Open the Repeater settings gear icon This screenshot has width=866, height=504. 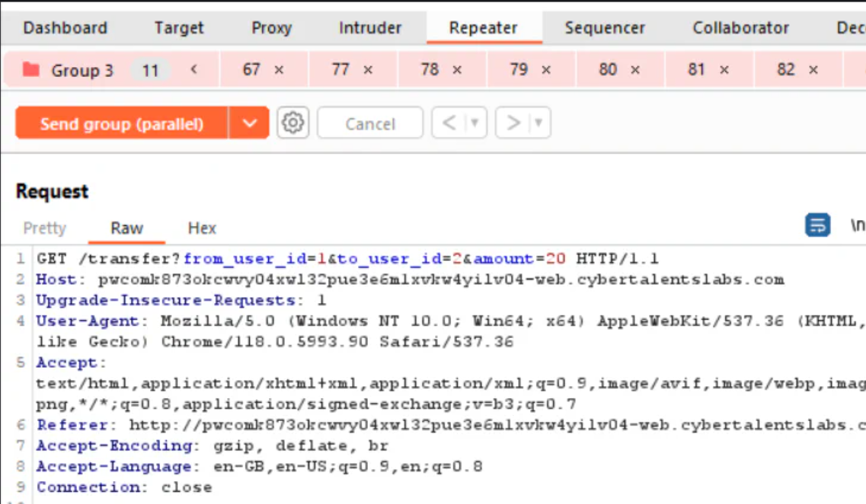point(293,123)
